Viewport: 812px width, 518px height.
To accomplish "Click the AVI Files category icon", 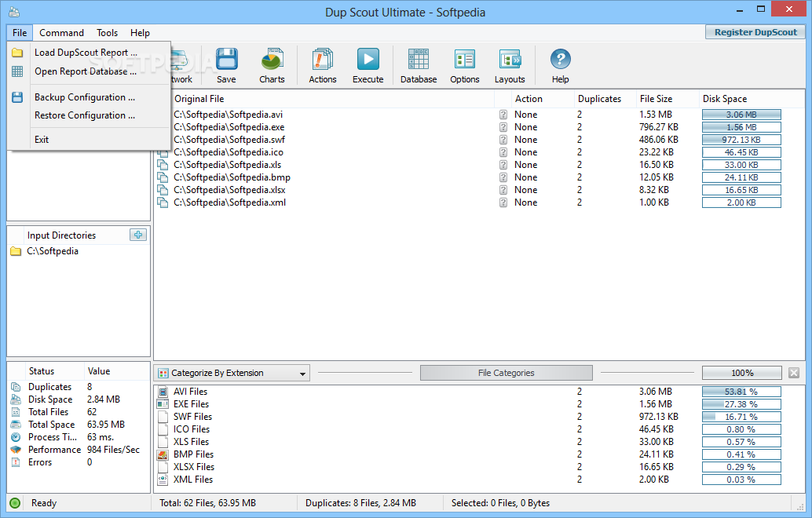I will tap(163, 392).
